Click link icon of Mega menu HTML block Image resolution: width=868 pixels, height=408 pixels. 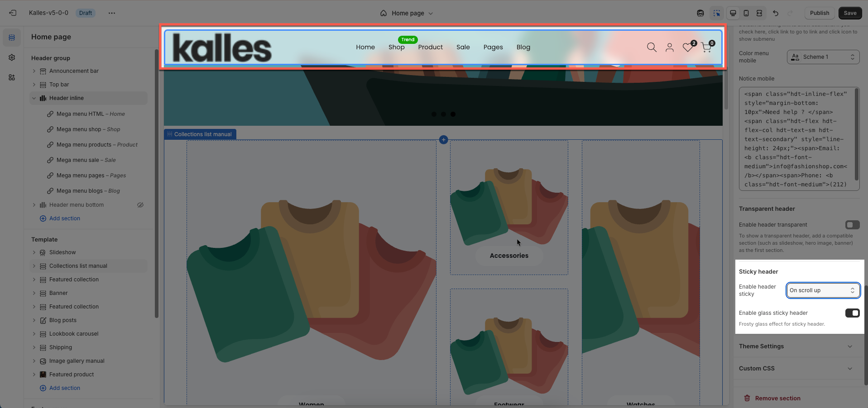[50, 114]
